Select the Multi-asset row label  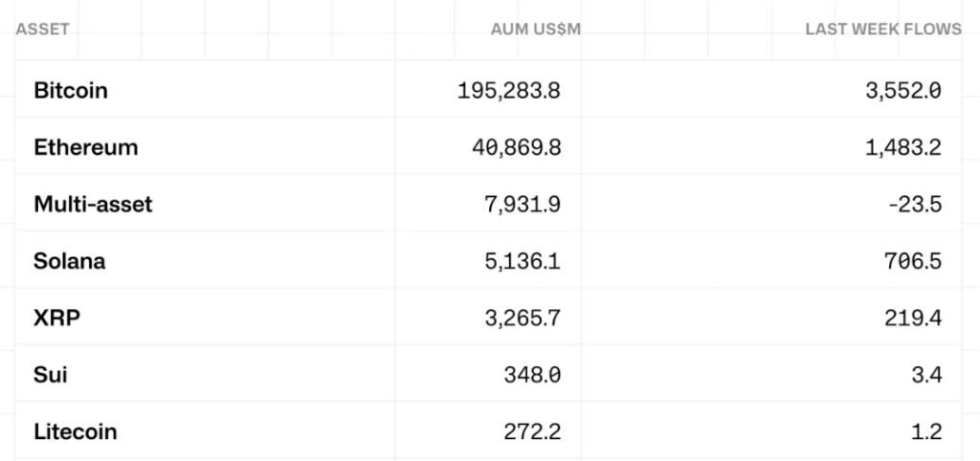click(x=93, y=204)
